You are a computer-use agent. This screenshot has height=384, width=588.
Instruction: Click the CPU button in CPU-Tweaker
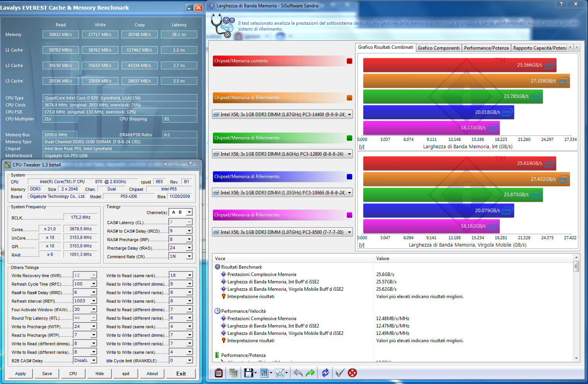click(73, 374)
